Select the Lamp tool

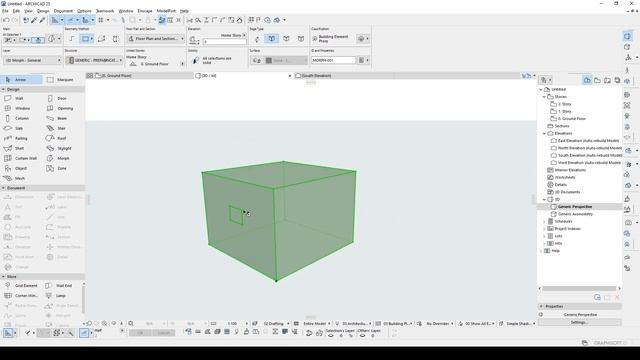pos(62,296)
